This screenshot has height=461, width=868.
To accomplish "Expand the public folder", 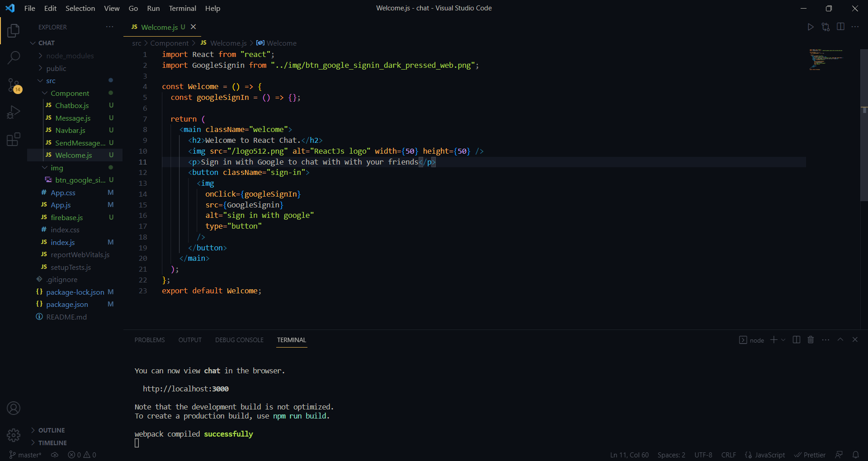I will [75, 68].
